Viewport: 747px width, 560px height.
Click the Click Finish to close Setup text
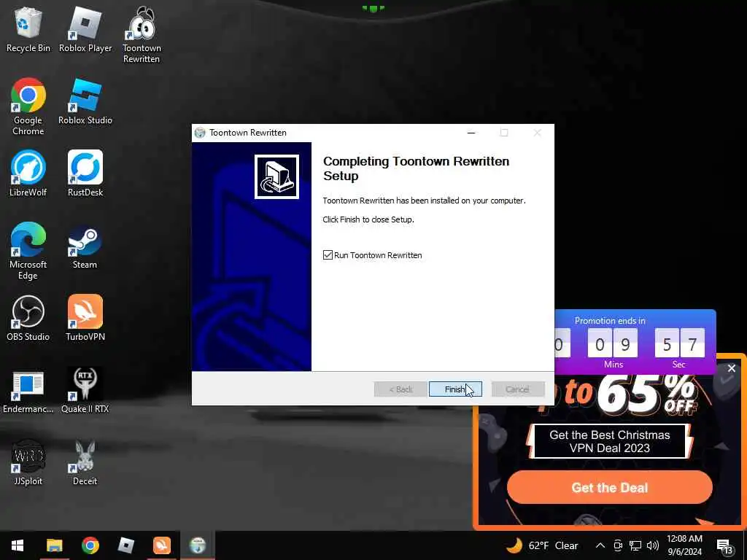[x=368, y=219]
